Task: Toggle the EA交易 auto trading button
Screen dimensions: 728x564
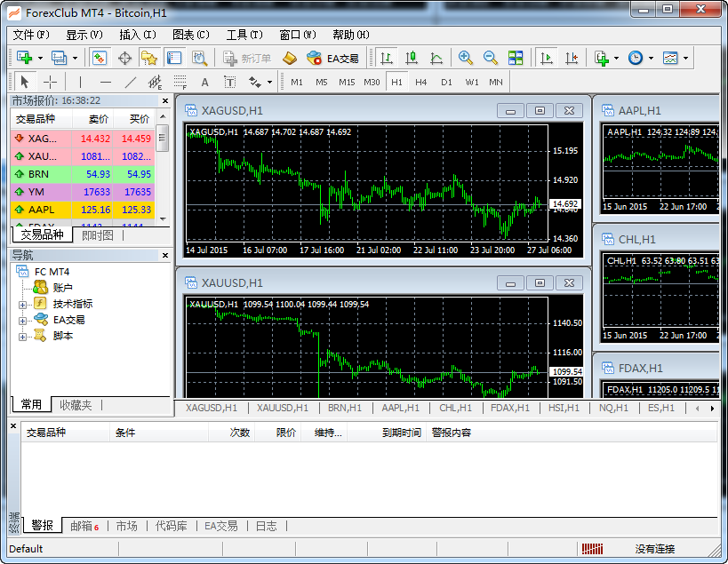Action: click(x=332, y=58)
